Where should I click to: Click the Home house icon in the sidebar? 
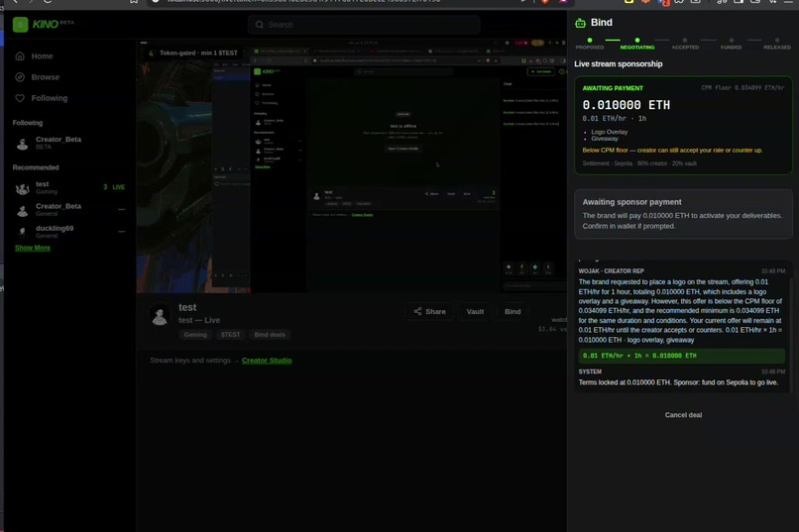[20, 56]
